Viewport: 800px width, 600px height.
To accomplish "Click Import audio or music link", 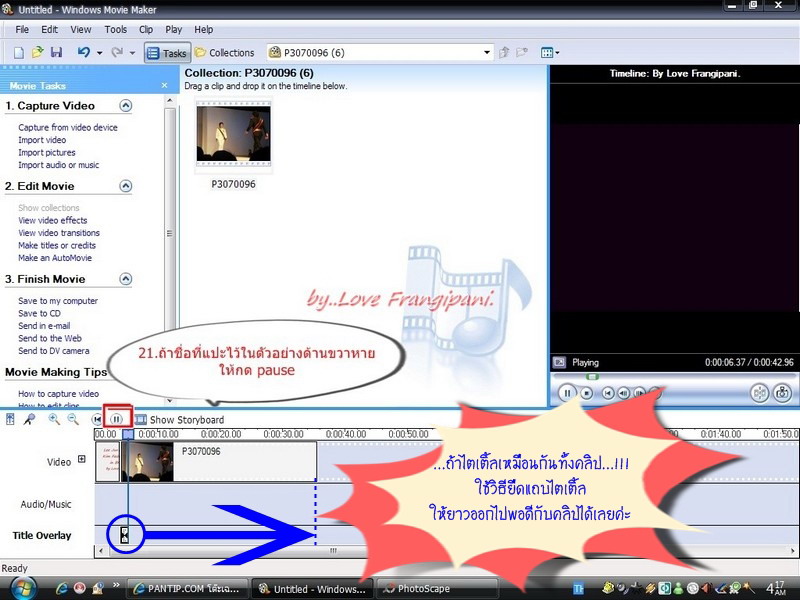I will point(59,165).
